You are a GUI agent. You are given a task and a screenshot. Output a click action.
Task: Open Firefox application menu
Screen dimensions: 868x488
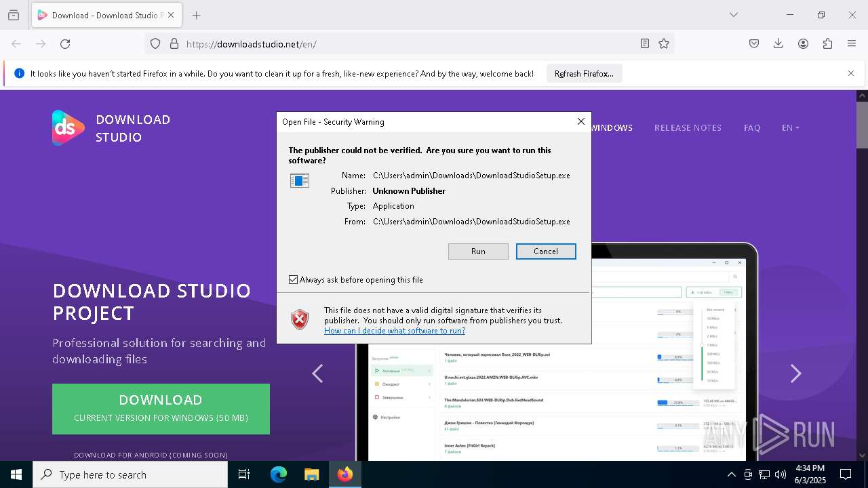(x=852, y=43)
